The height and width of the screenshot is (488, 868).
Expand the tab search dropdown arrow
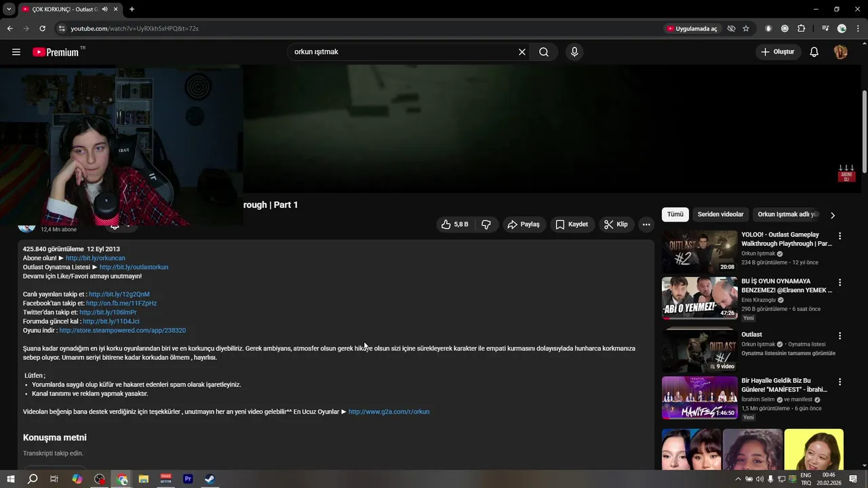(9, 9)
